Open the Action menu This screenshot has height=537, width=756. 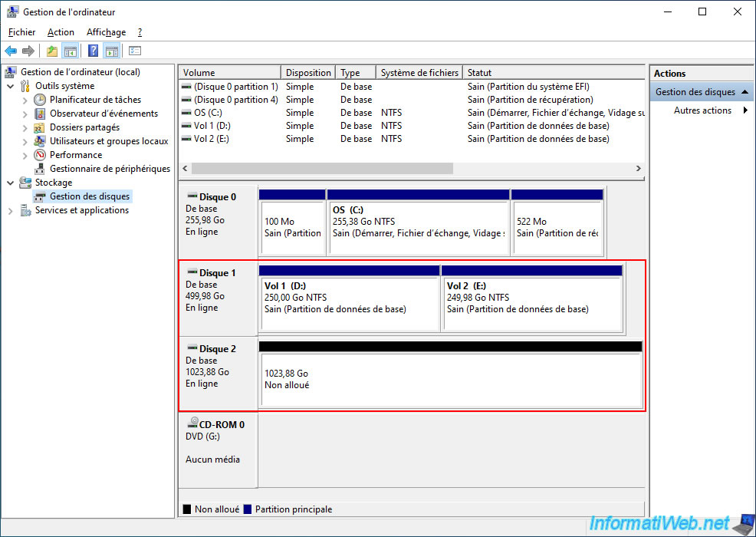61,32
